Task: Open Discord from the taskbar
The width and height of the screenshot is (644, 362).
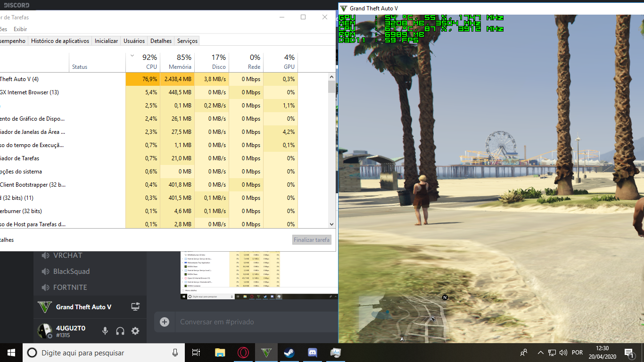Action: coord(312,353)
